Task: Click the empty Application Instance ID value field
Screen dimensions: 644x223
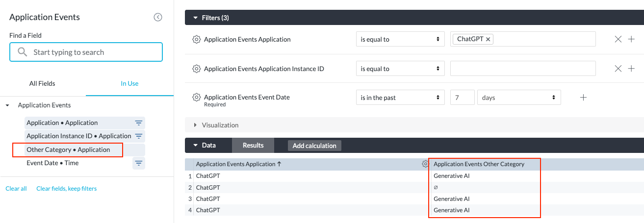Action: coord(523,69)
